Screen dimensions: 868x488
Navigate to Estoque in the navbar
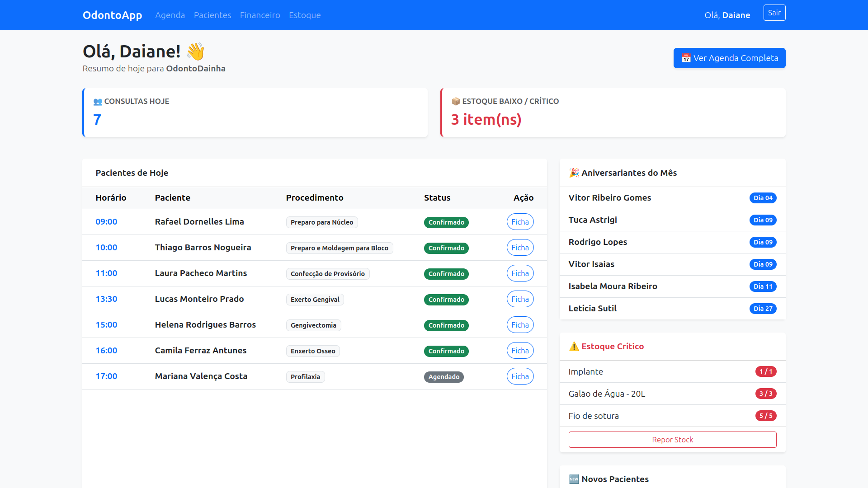[305, 15]
